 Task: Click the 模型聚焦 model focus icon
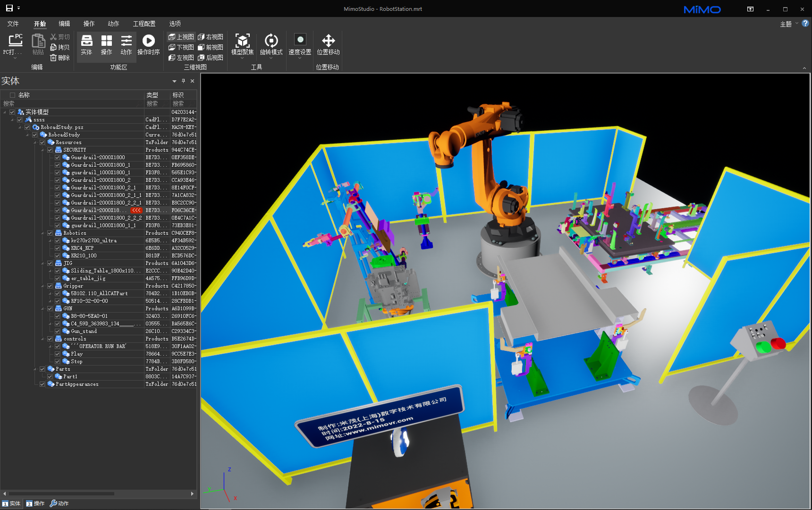pyautogui.click(x=242, y=42)
